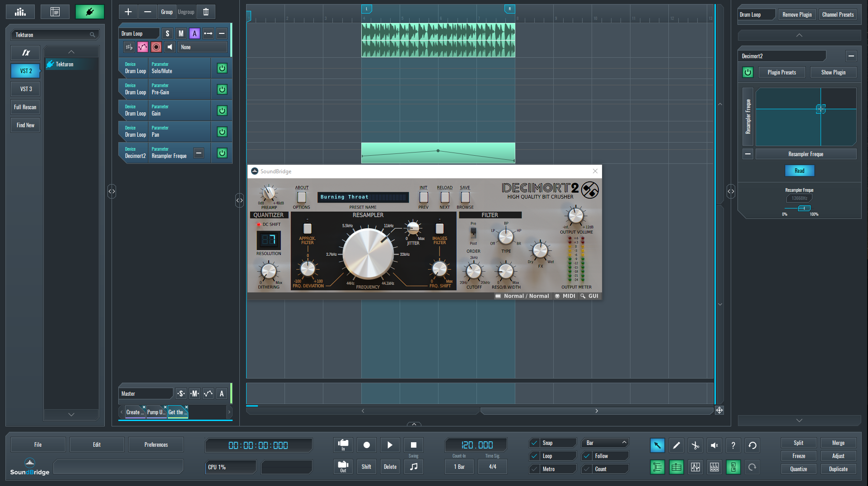This screenshot has height=486, width=868.
Task: Click the punch In camera icon
Action: [343, 445]
